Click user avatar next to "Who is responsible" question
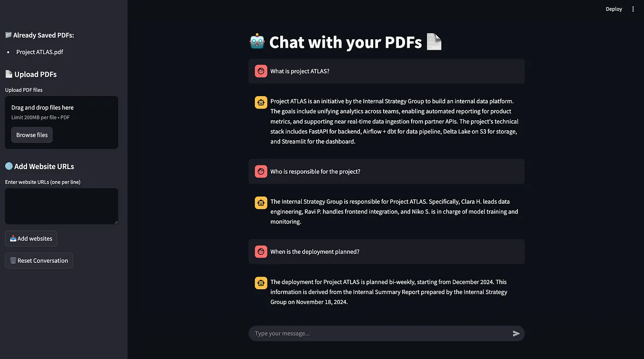Viewport: 644px width, 359px height. point(261,171)
